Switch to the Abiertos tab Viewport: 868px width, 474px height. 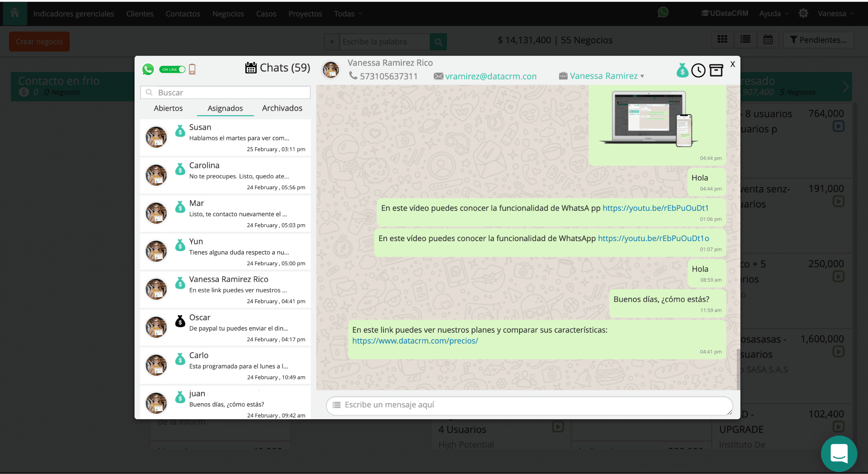point(168,108)
